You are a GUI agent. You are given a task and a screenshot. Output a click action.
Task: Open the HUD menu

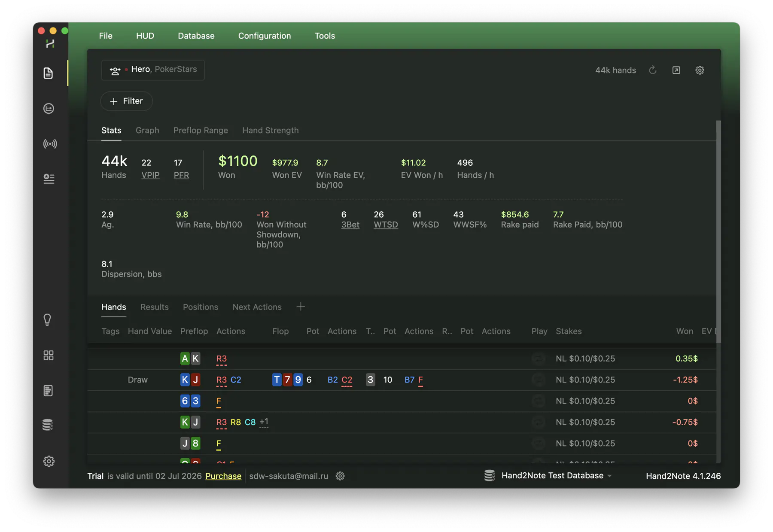(x=145, y=36)
